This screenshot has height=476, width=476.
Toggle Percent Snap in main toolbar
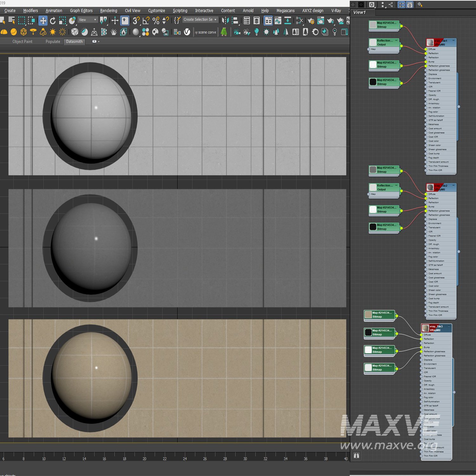click(x=156, y=21)
